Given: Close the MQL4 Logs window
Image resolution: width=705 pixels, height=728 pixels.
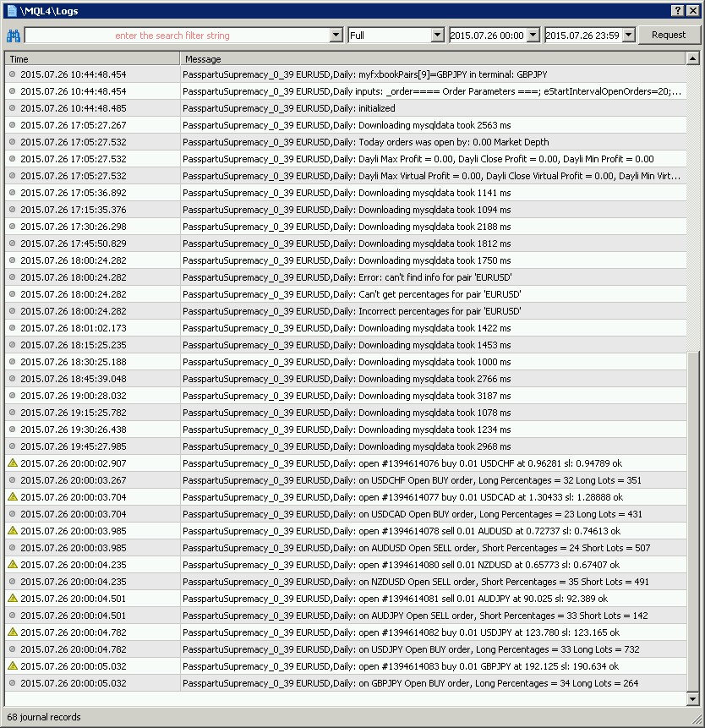Looking at the screenshot, I should pos(693,10).
